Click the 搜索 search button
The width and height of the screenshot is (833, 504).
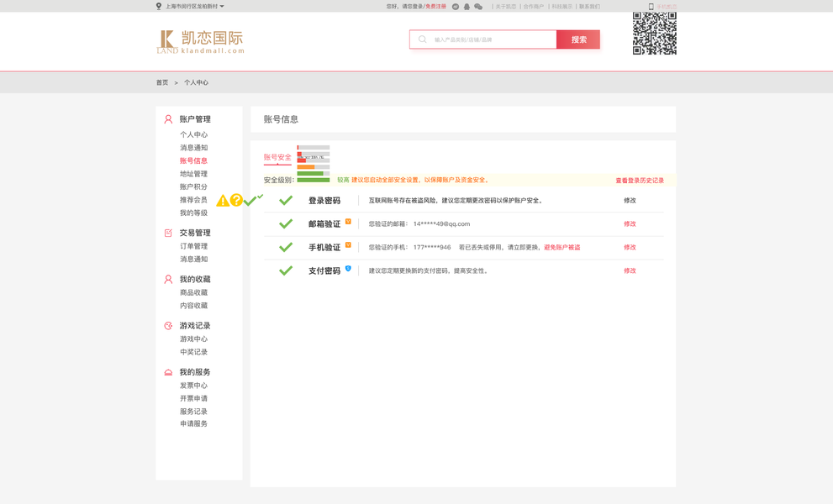577,39
